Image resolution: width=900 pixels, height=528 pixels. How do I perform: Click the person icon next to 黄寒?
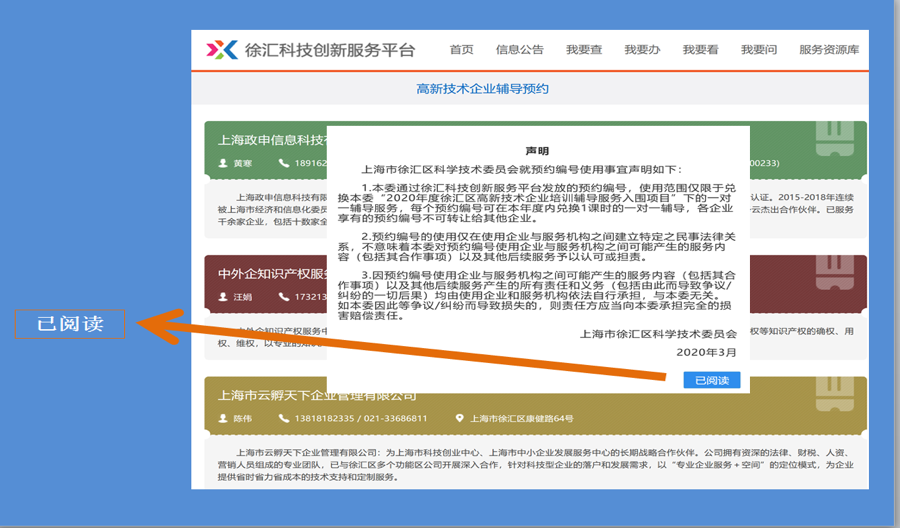point(223,163)
